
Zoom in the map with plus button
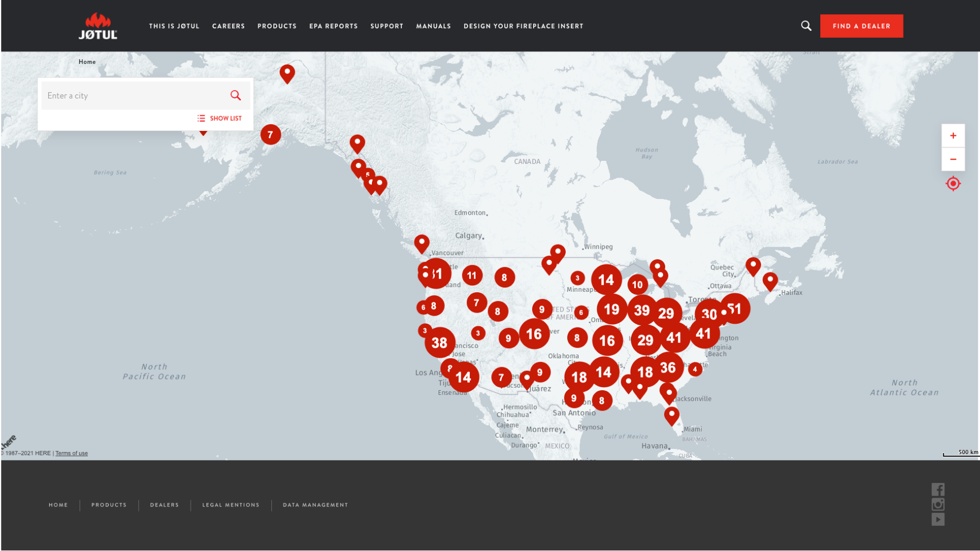click(953, 136)
